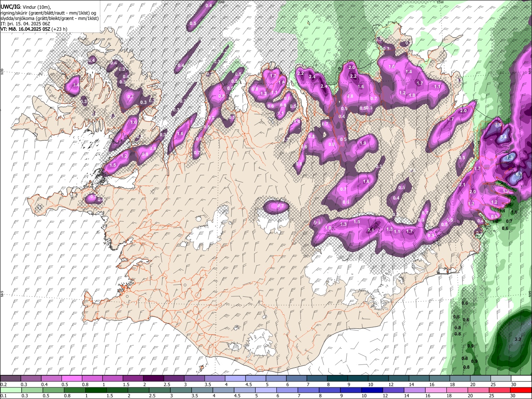Click the 'rigning/skúrir (grænt/blátt/rautt' legend line
The width and height of the screenshot is (532, 399).
[x=49, y=13]
